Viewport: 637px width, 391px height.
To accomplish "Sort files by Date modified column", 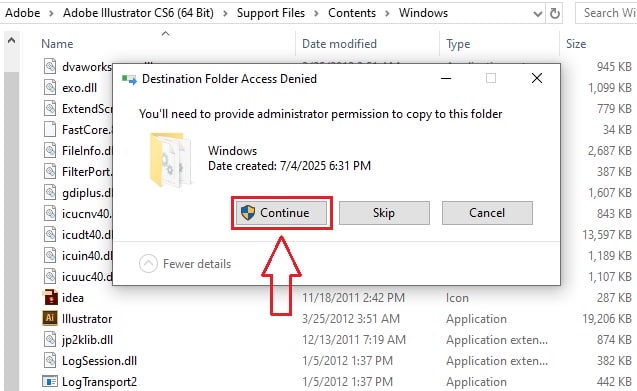I will (x=339, y=44).
